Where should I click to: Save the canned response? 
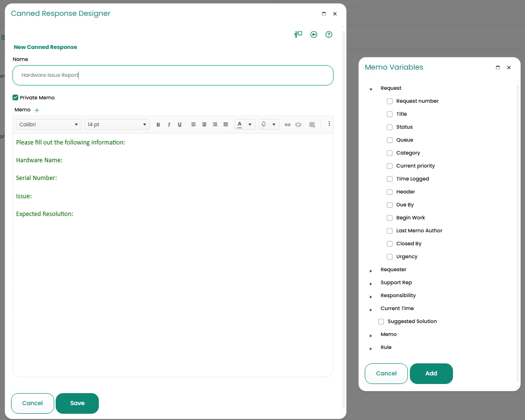tap(77, 403)
